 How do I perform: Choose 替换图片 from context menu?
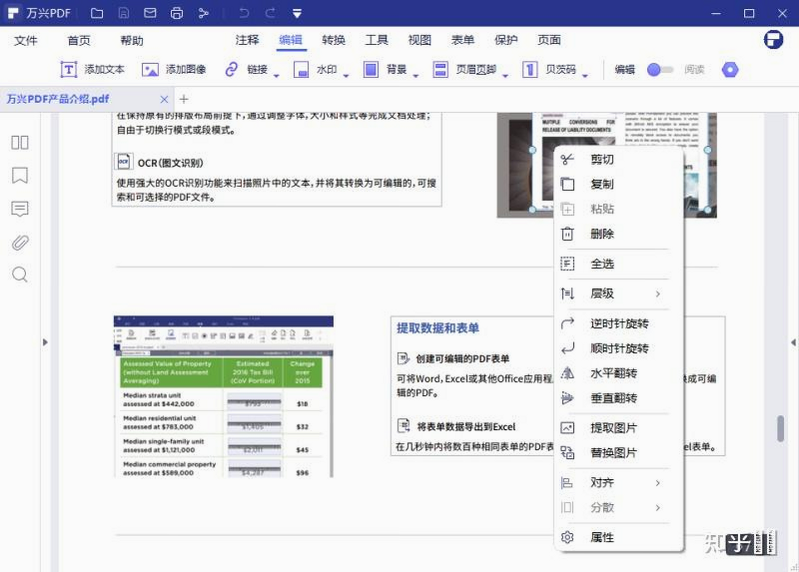tap(619, 453)
